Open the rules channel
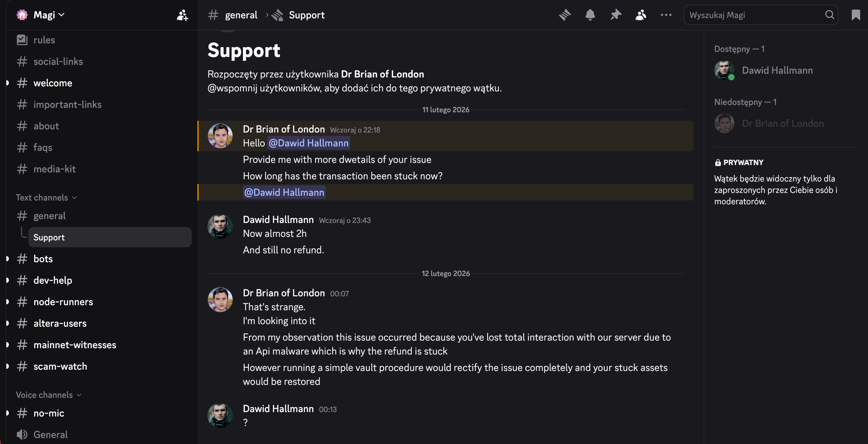868x444 pixels. click(x=44, y=40)
